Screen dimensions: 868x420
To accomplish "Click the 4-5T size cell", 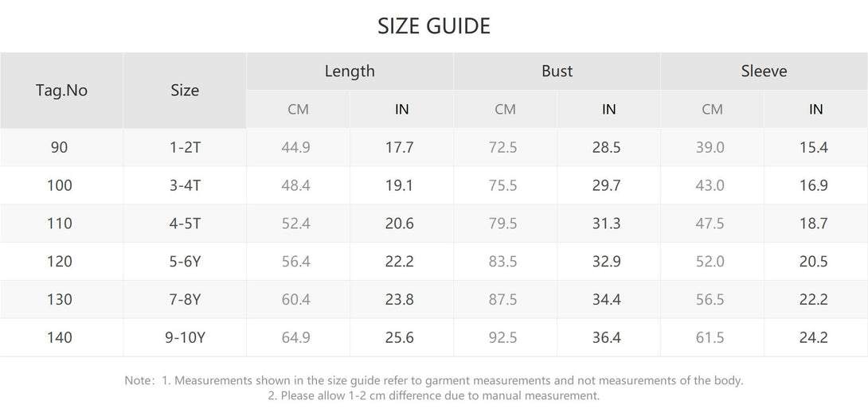I will tap(186, 224).
